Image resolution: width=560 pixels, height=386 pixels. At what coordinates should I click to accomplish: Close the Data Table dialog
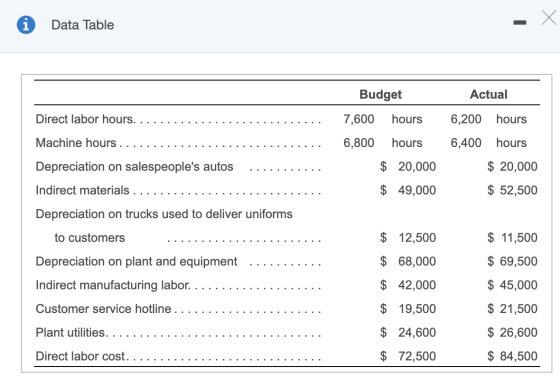point(549,17)
